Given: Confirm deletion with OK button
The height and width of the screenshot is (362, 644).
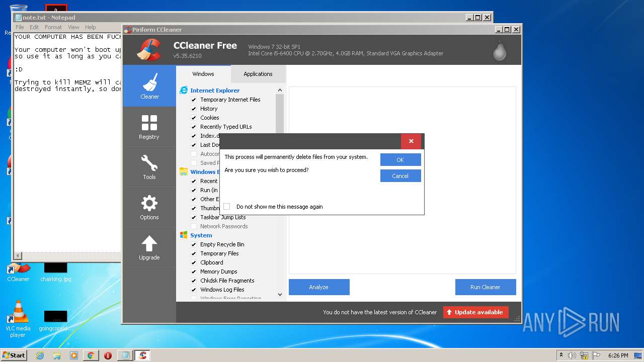Looking at the screenshot, I should point(400,160).
